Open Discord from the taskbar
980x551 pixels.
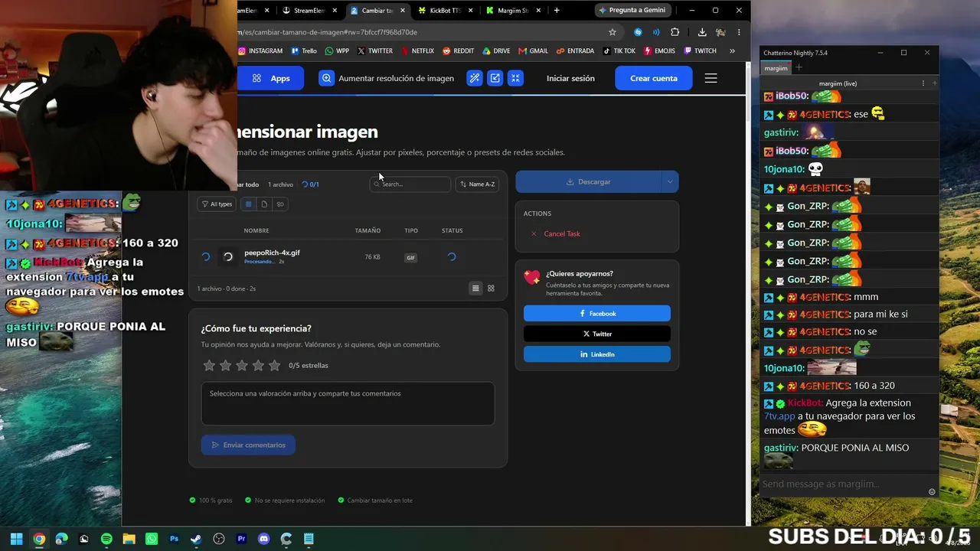point(264,539)
